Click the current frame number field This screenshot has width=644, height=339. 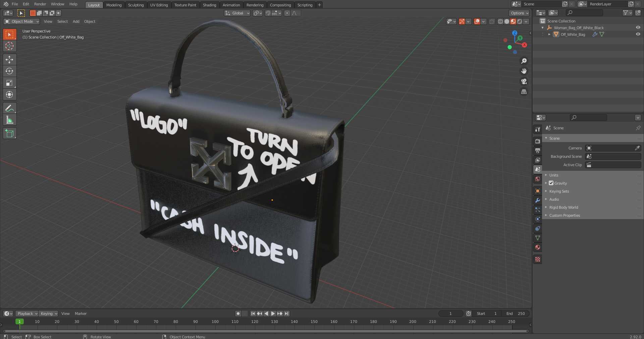[x=450, y=314]
